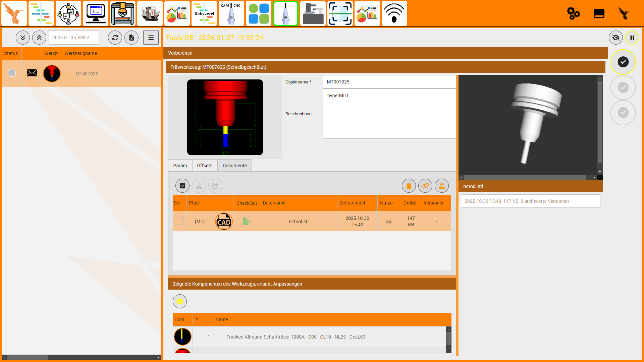Viewport: 644px width, 362px height.
Task: Click the upload document icon
Action: pos(441,186)
